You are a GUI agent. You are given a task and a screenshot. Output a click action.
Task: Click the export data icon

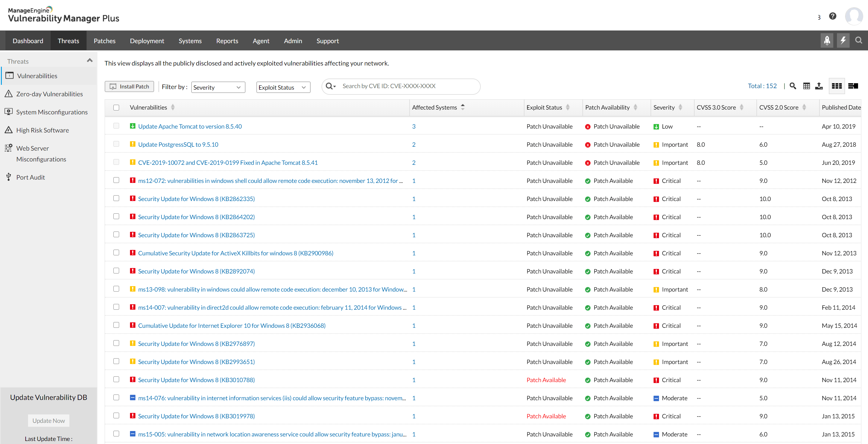click(x=819, y=86)
